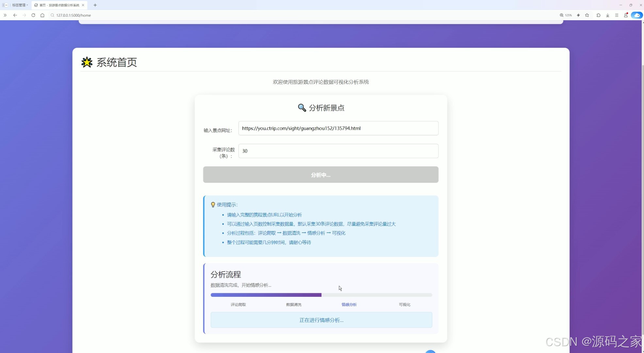Open the browser extensions icon
The height and width of the screenshot is (353, 644).
pyautogui.click(x=598, y=15)
